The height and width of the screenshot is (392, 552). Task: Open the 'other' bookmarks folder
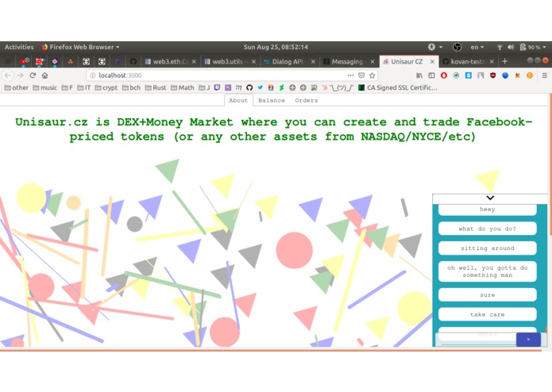tap(16, 87)
